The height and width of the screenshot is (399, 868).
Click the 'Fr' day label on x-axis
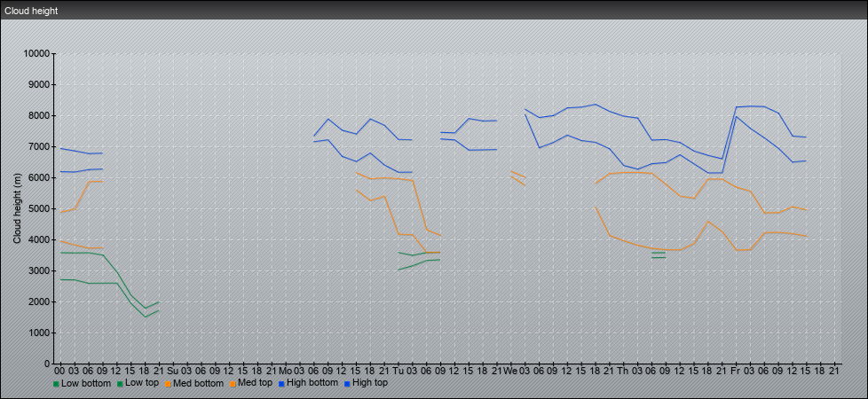[x=735, y=371]
